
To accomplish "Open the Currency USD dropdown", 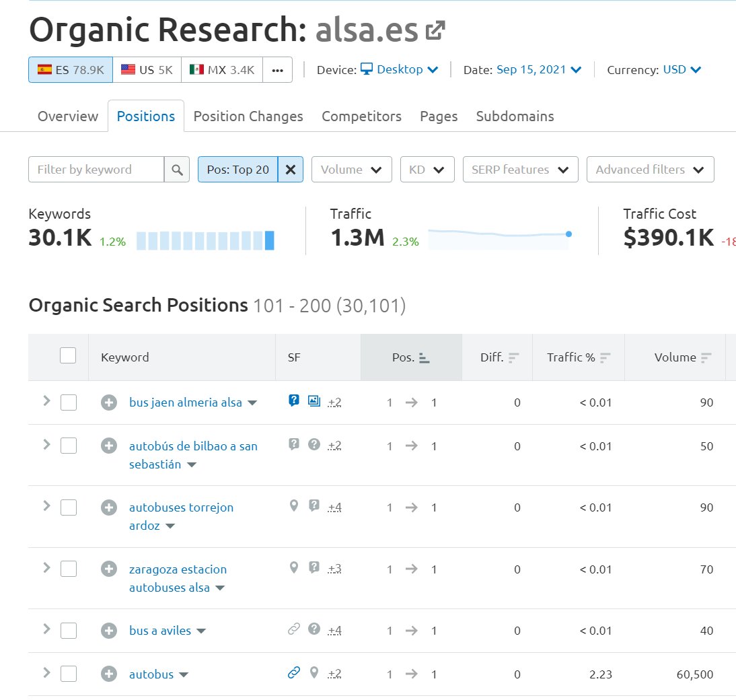I will coord(682,69).
